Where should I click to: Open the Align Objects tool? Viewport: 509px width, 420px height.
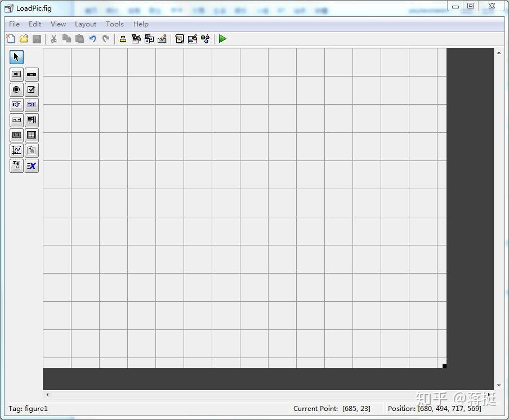(123, 39)
